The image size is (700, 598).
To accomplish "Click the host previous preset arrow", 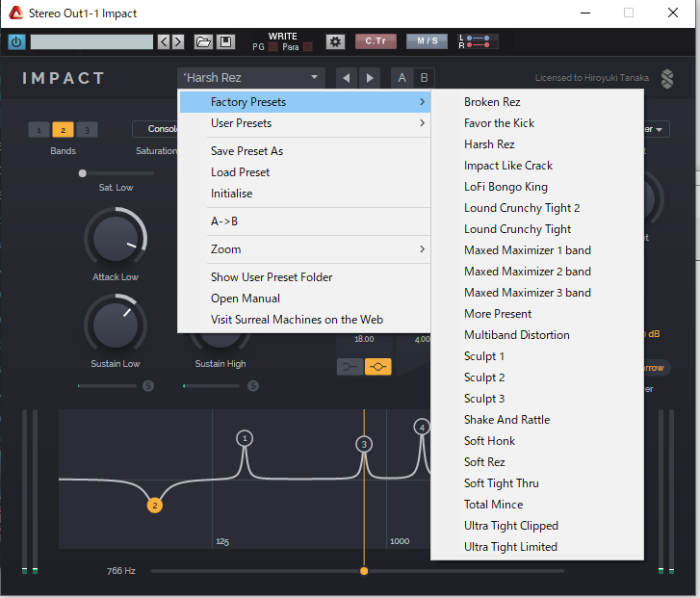I will (164, 42).
